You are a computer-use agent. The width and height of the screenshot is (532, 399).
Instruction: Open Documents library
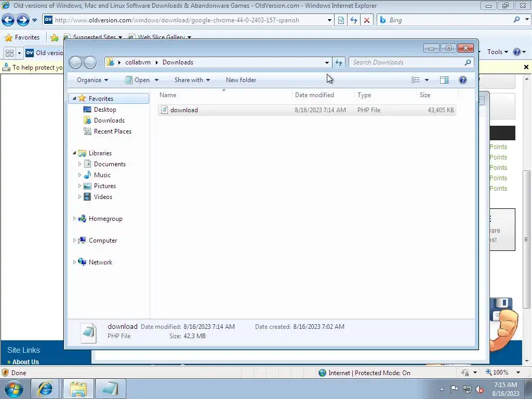110,164
